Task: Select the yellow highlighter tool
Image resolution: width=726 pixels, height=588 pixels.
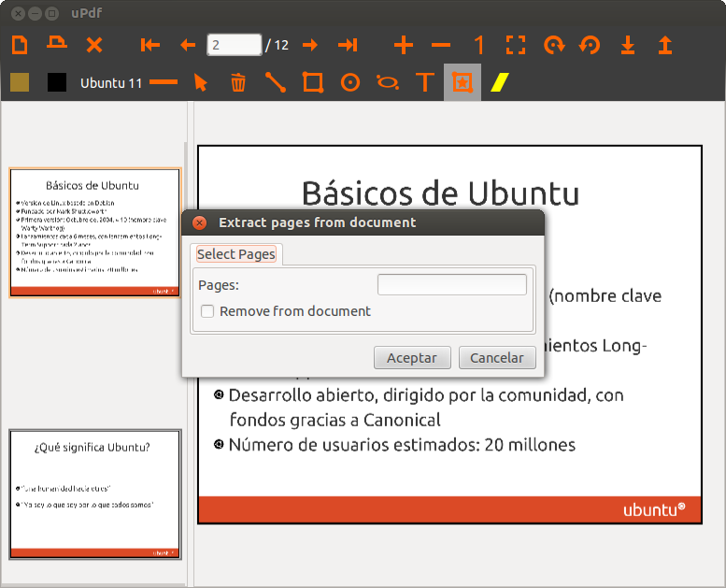Action: (500, 82)
